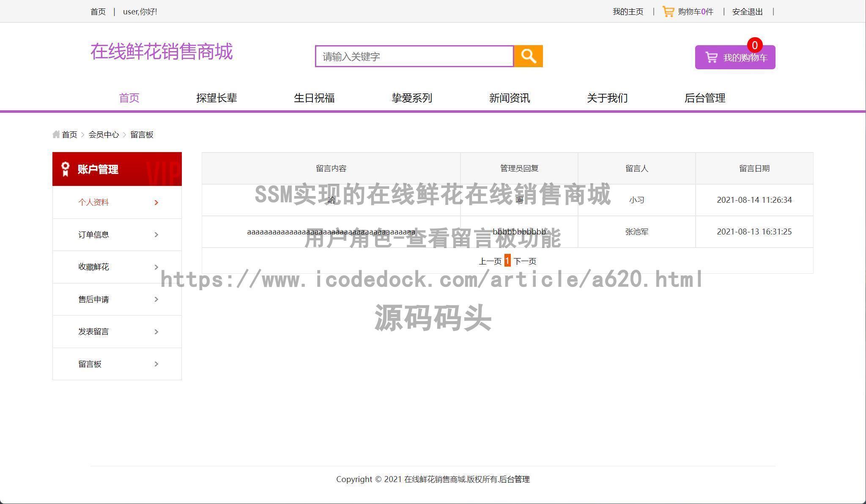Click the orange search magnifier icon
Image resolution: width=866 pixels, height=504 pixels.
528,56
